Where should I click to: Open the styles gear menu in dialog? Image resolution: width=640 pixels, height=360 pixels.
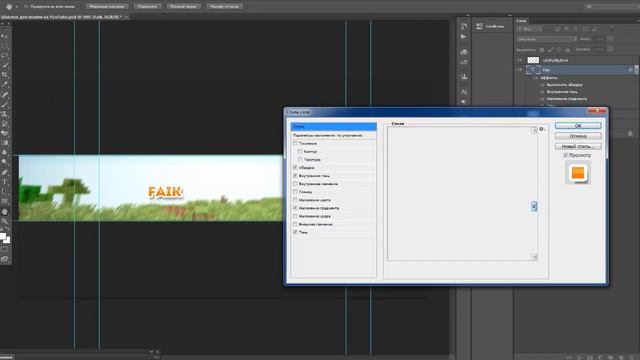(x=542, y=129)
